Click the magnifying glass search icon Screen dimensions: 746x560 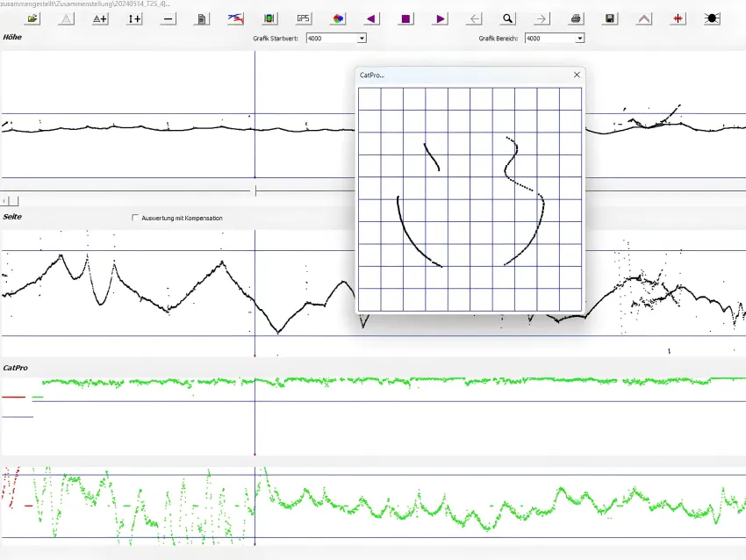point(507,19)
